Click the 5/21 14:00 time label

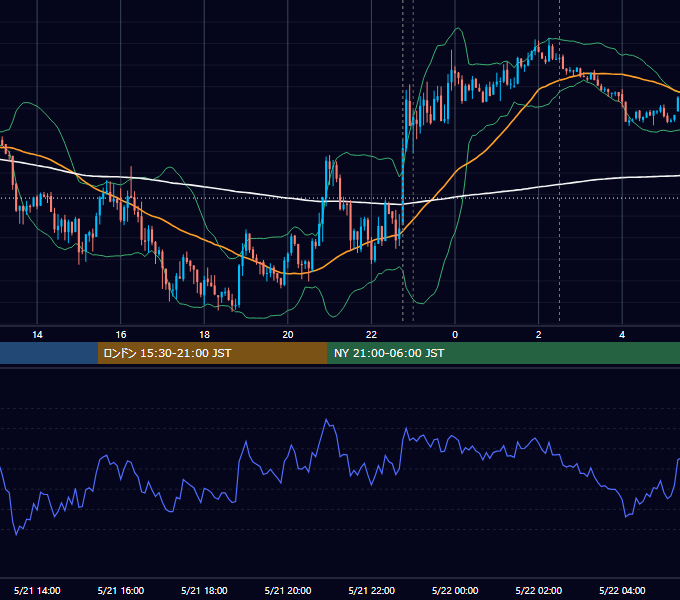coord(37,590)
